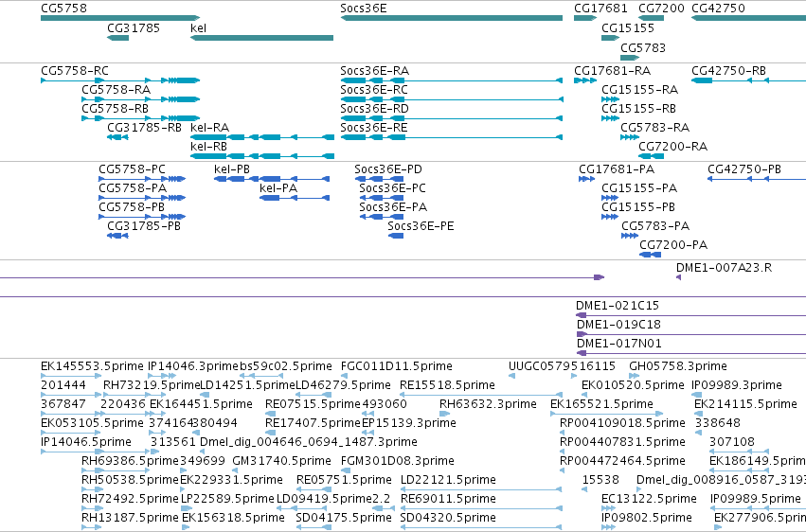The image size is (806, 532).
Task: Click the CG17681 gene feature
Action: click(585, 18)
